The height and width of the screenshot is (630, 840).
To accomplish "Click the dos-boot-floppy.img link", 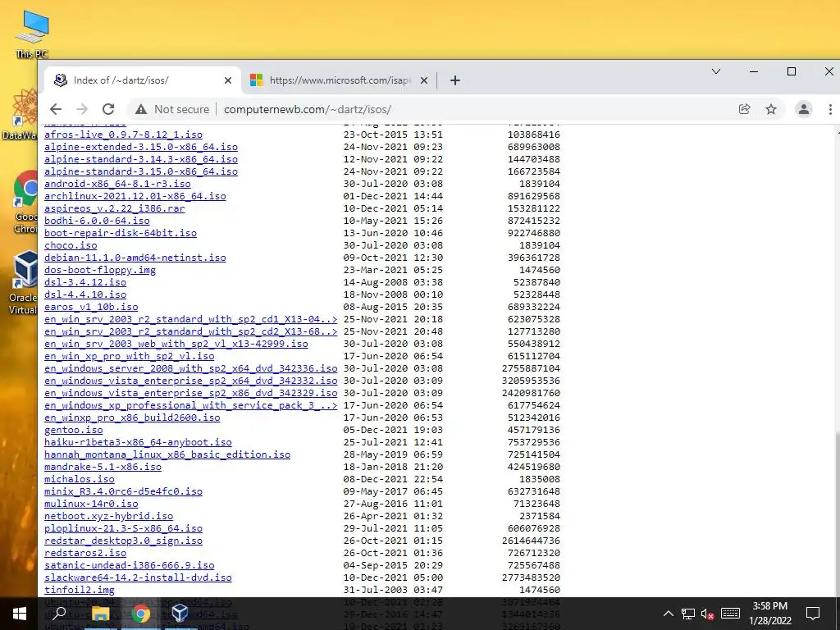I will tap(100, 270).
